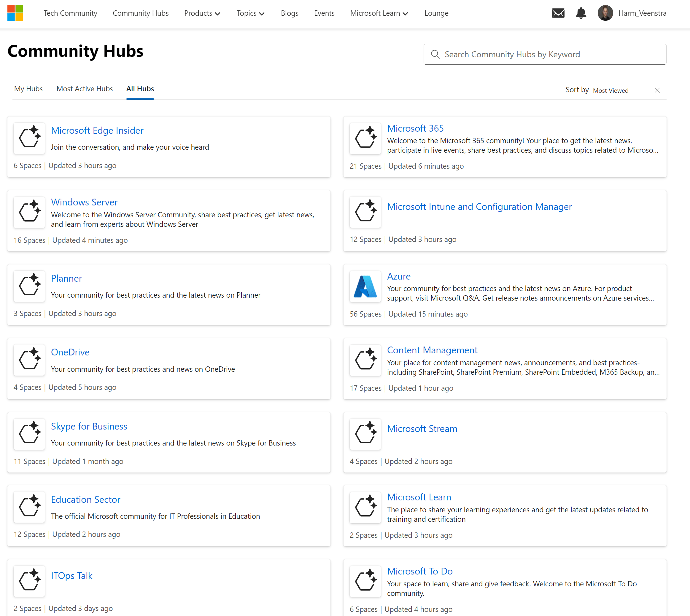Image resolution: width=690 pixels, height=616 pixels.
Task: Open the Content Management hub link
Action: point(432,350)
